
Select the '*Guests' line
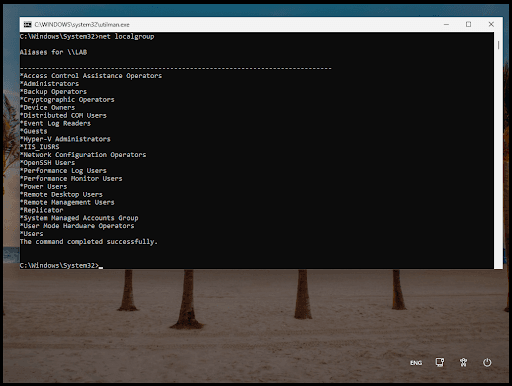tap(33, 131)
